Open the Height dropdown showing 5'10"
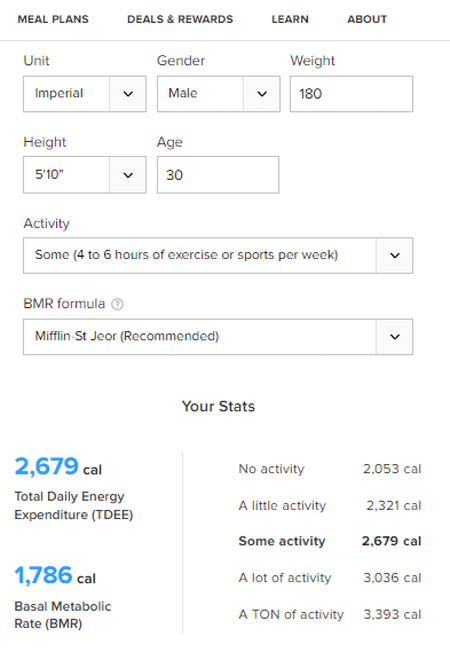Image resolution: width=450 pixels, height=660 pixels. [85, 175]
